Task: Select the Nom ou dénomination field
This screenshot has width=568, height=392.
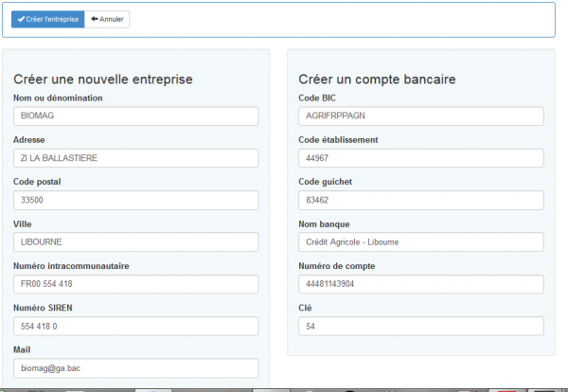Action: (x=135, y=116)
